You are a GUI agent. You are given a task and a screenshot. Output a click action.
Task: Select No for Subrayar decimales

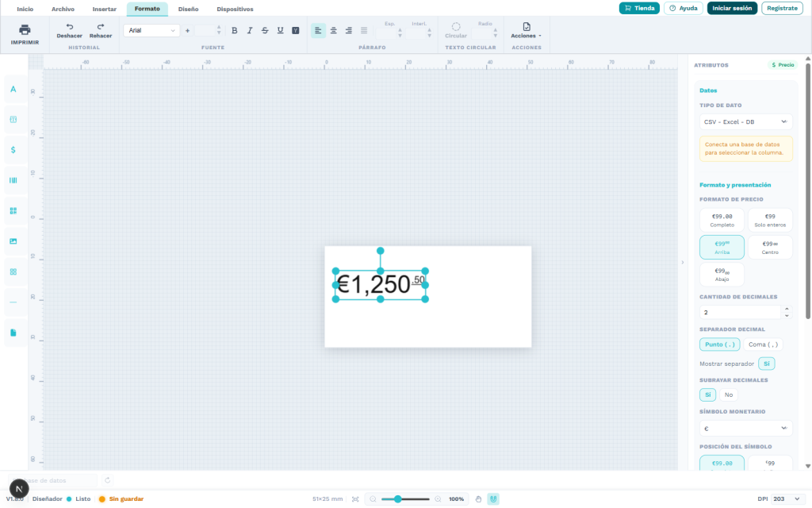(x=729, y=395)
